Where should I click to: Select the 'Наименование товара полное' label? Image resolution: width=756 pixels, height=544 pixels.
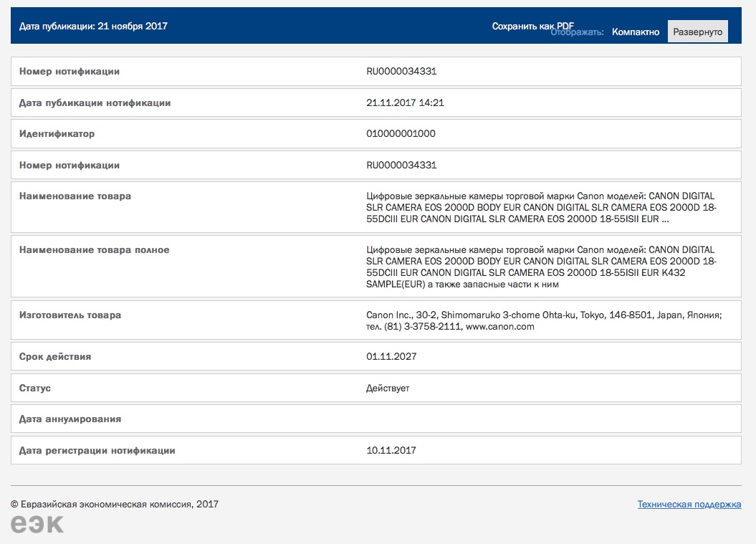point(95,250)
